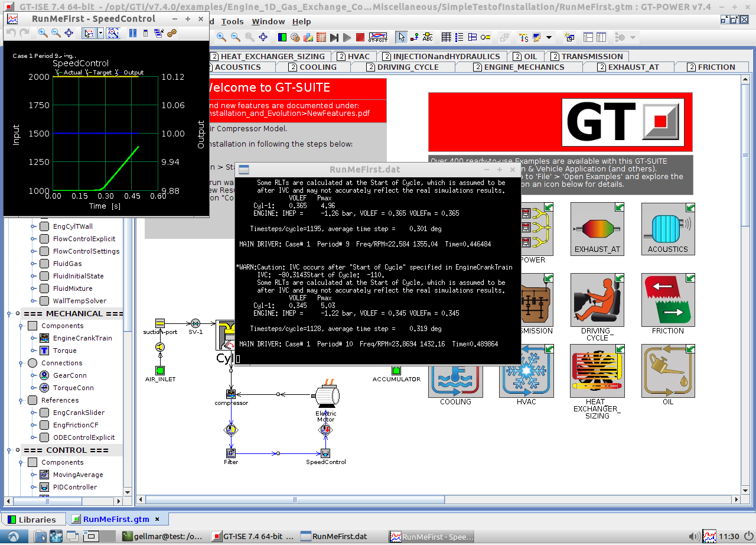Viewport: 756px width, 545px height.
Task: Switch to the OIL tab
Action: click(525, 56)
